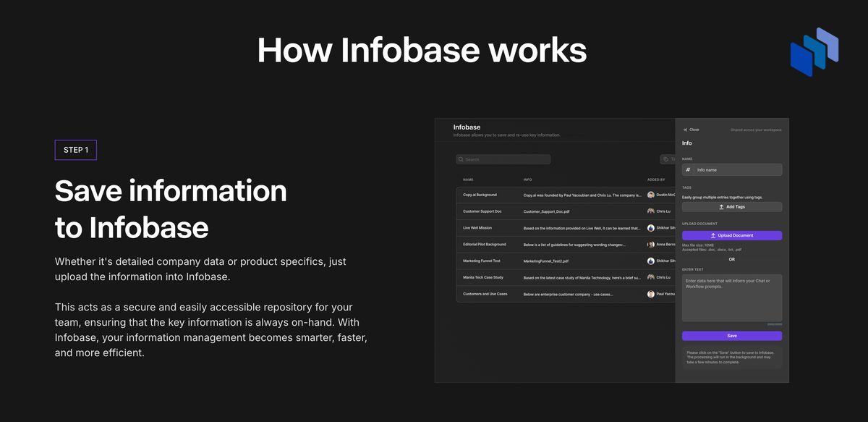Click Paul's avatar in Customers and Use Cases row
This screenshot has width=868, height=422.
tap(651, 294)
